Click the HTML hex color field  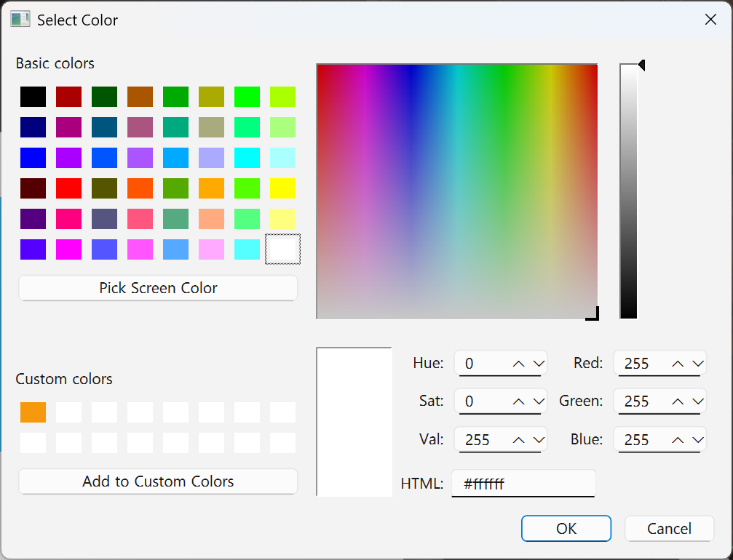pos(523,484)
